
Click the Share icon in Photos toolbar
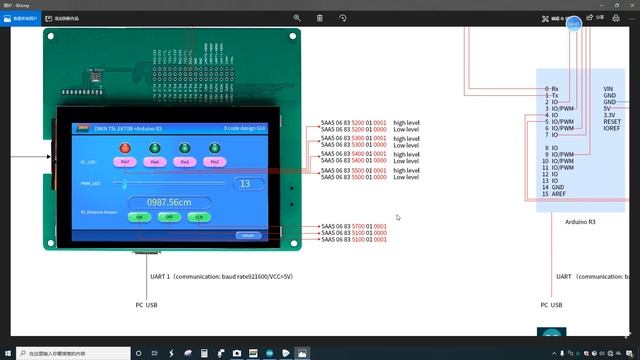click(595, 18)
